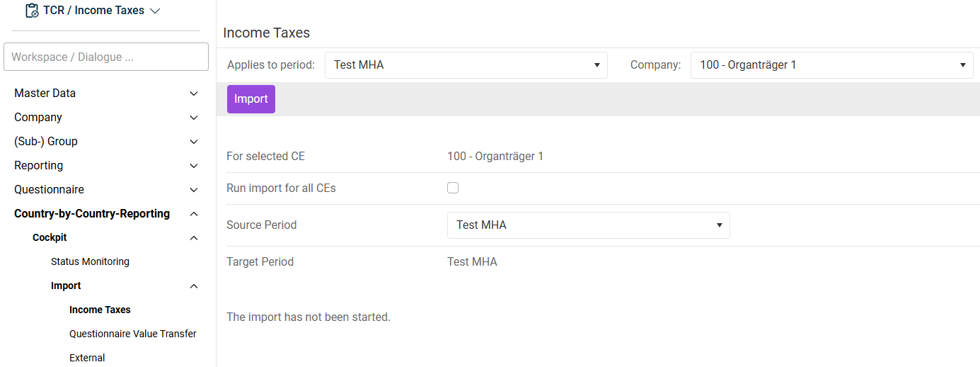
Task: Open the Applies to period dropdown
Action: click(x=466, y=65)
